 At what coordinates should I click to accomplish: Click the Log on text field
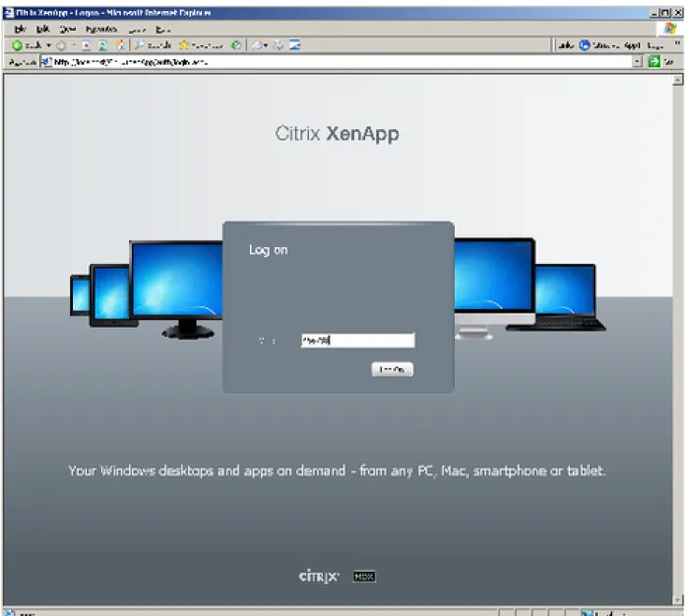(x=358, y=340)
